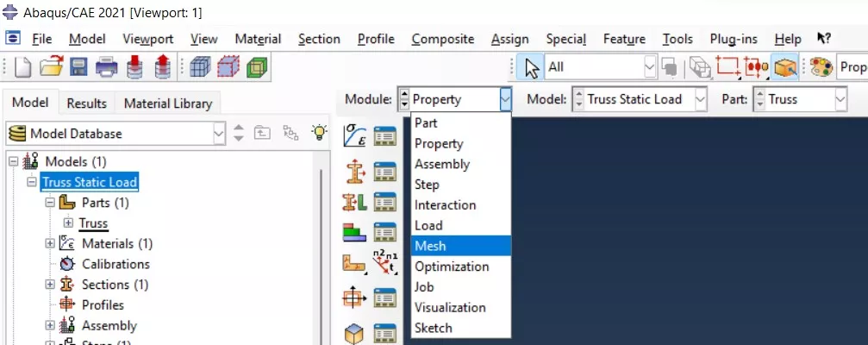Click the Create Material icon

click(x=353, y=135)
